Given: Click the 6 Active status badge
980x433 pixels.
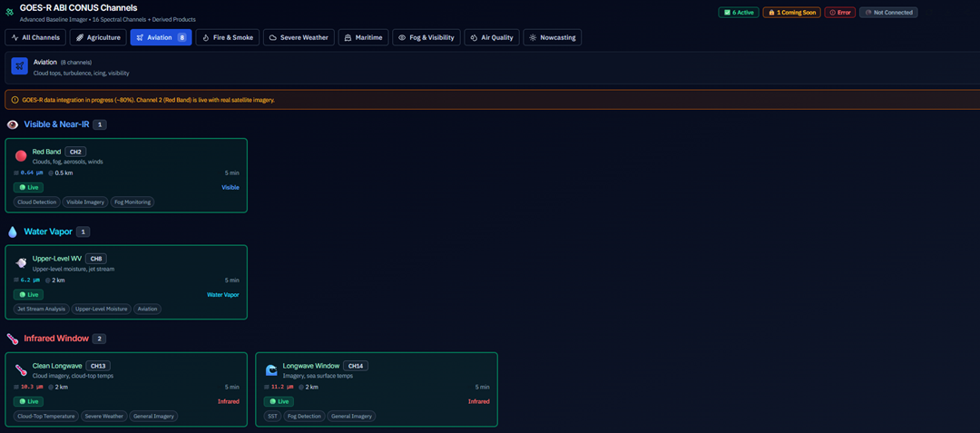Looking at the screenshot, I should [738, 13].
